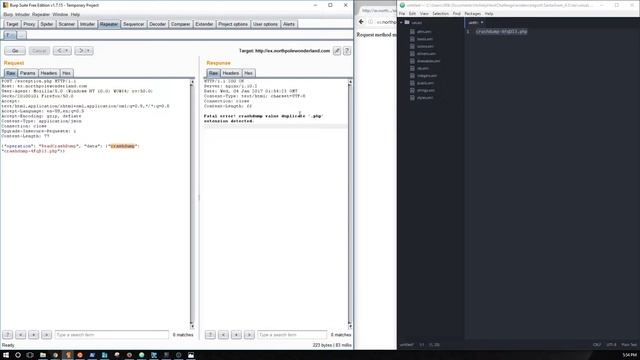Open the Atom editor Edit menu

412,13
